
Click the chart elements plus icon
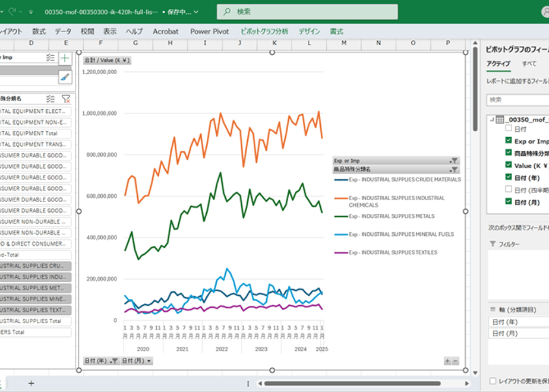click(x=65, y=58)
